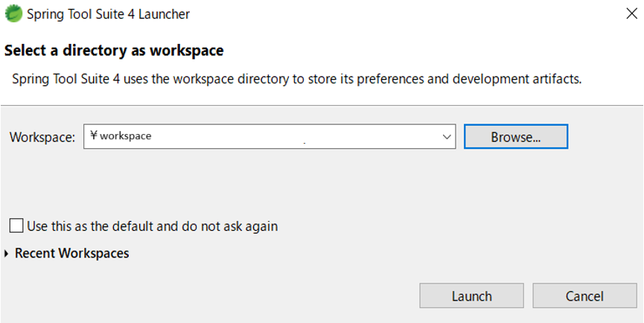Click the "Select a directory as workspace" heading
The image size is (644, 323).
[x=114, y=51]
